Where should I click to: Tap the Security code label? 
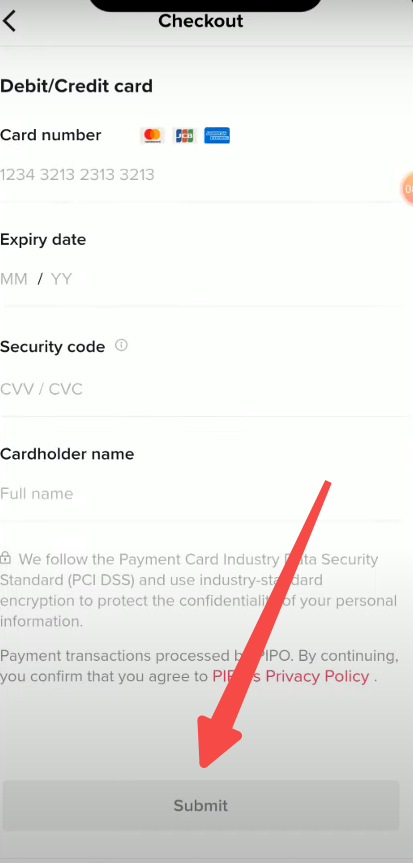tap(52, 347)
